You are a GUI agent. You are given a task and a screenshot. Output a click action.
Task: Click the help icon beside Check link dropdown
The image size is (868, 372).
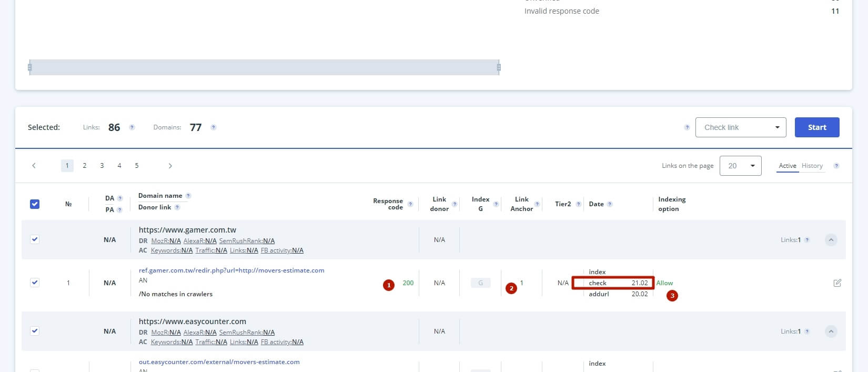pos(687,127)
